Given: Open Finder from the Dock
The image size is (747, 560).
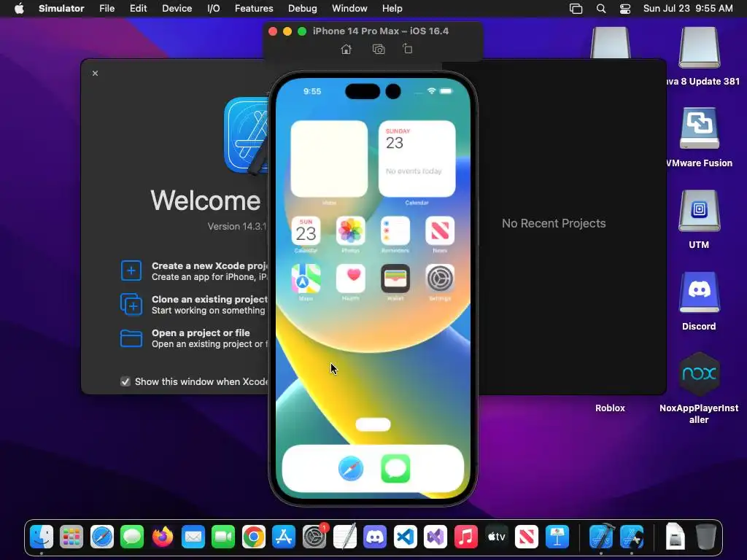Looking at the screenshot, I should (x=42, y=537).
